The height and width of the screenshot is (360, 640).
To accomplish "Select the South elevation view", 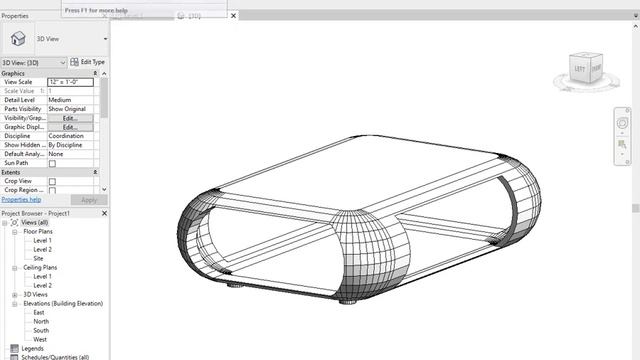I will coord(41,330).
